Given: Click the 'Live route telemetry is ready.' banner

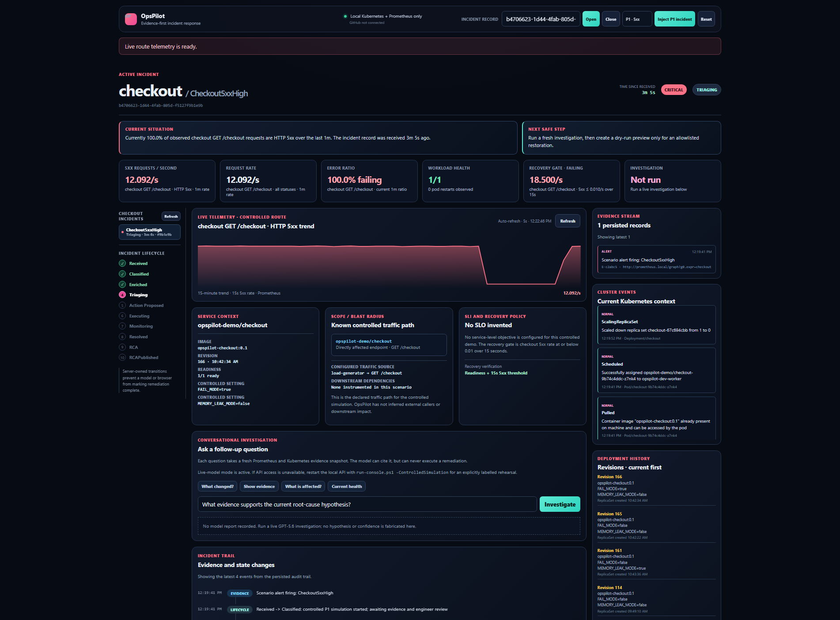Looking at the screenshot, I should (420, 46).
